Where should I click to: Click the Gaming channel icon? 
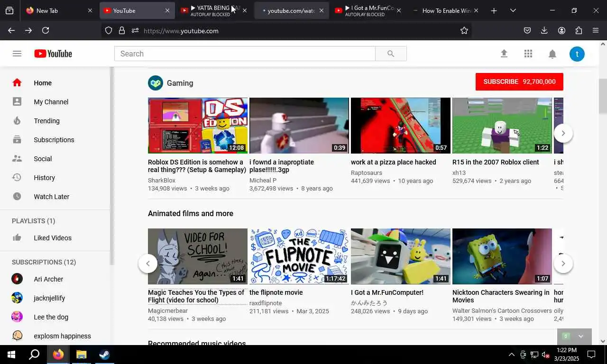click(156, 83)
